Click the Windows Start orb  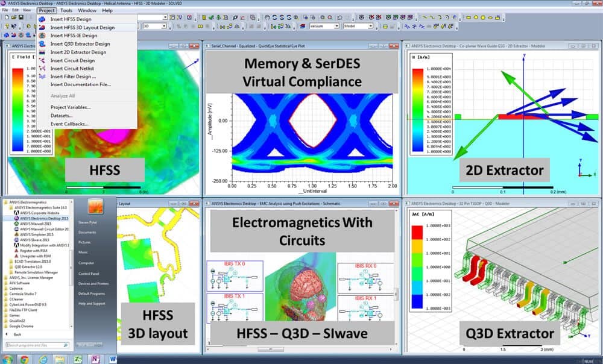[8, 360]
